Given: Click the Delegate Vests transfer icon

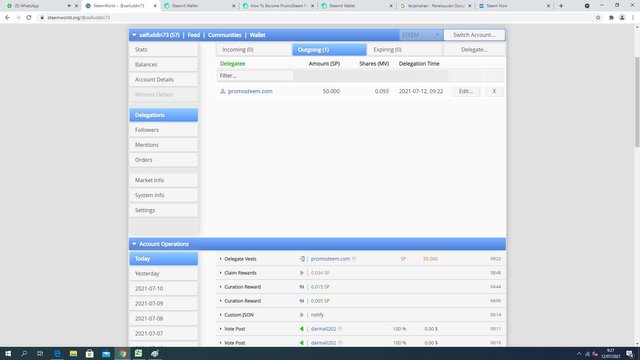Looking at the screenshot, I should coord(302,259).
